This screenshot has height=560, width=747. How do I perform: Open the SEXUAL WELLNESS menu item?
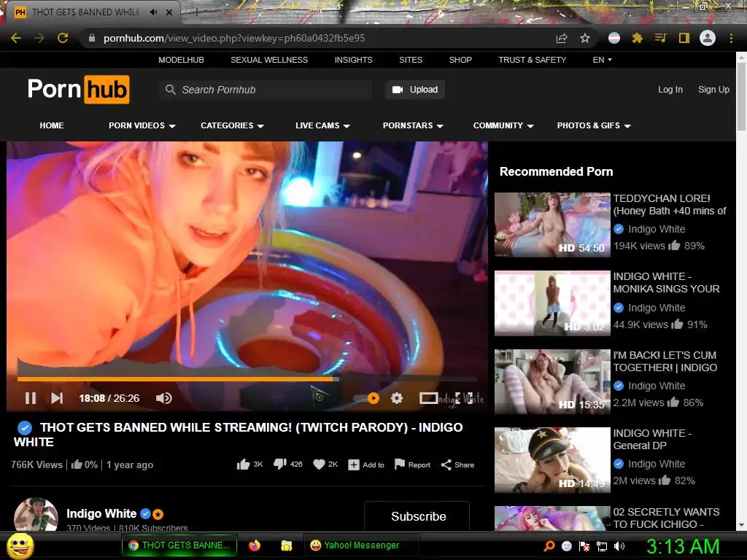point(269,60)
